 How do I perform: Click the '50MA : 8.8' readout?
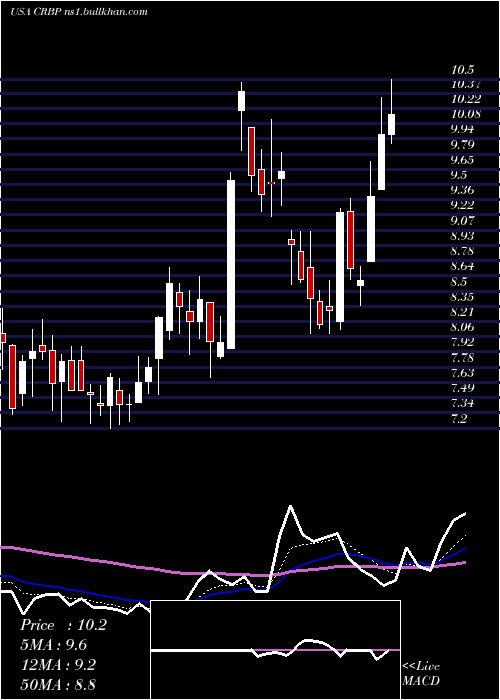pos(58,684)
